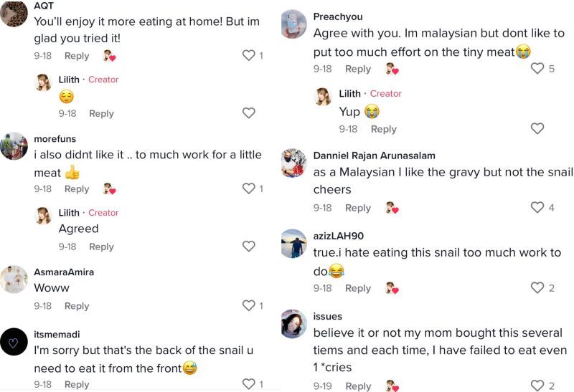Screen dimensions: 574x392
Task: Tap heart on issues' comment
Action: pos(537,386)
